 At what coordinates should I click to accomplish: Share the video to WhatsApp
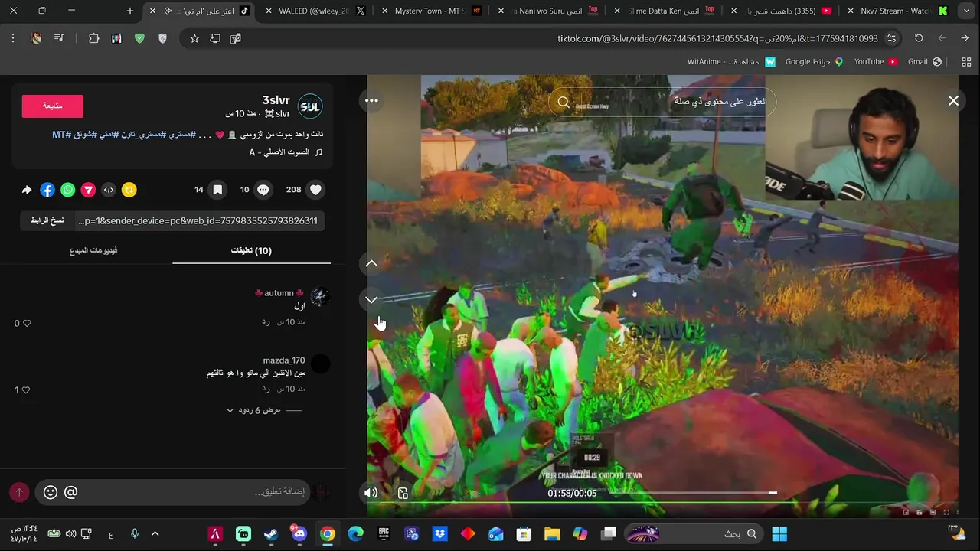(x=68, y=190)
